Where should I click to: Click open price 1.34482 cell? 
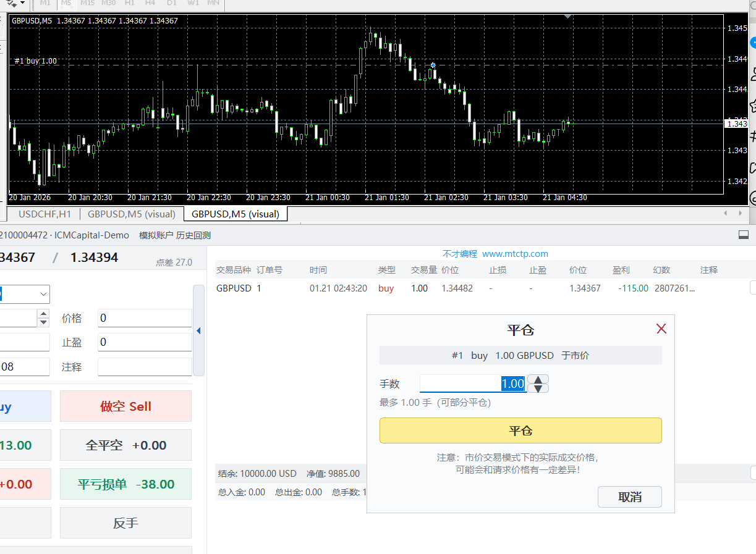457,288
